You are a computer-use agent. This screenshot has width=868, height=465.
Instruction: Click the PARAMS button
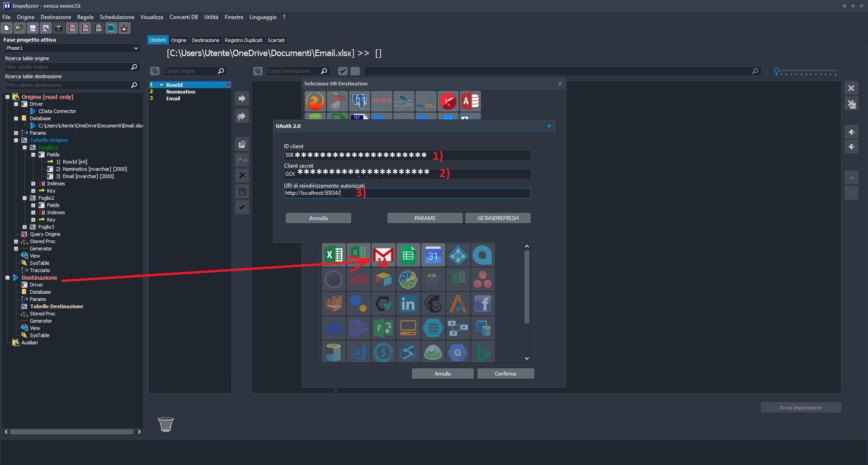click(x=425, y=218)
